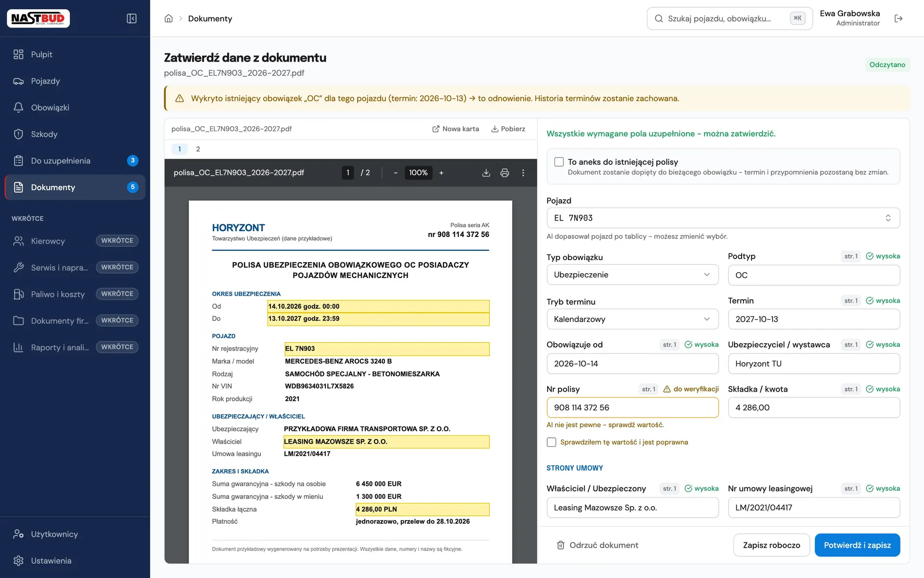Open Użytkownicy page

[x=75, y=534]
